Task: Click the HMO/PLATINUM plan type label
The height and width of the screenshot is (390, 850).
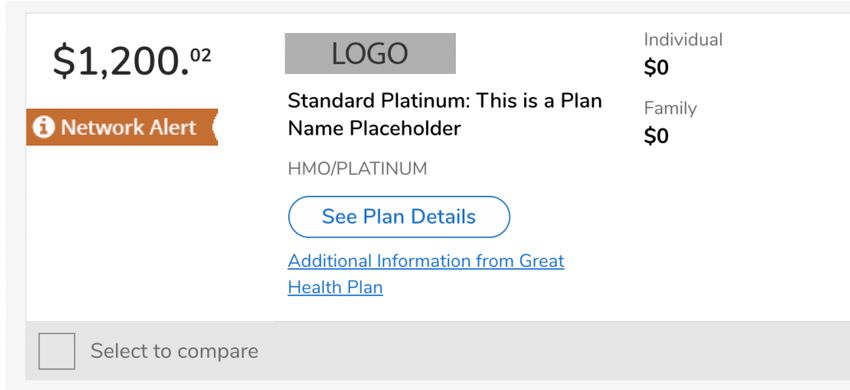Action: click(357, 169)
